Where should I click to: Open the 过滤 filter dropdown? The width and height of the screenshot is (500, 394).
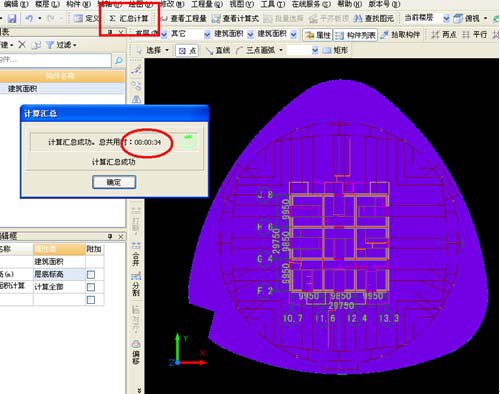(x=61, y=45)
